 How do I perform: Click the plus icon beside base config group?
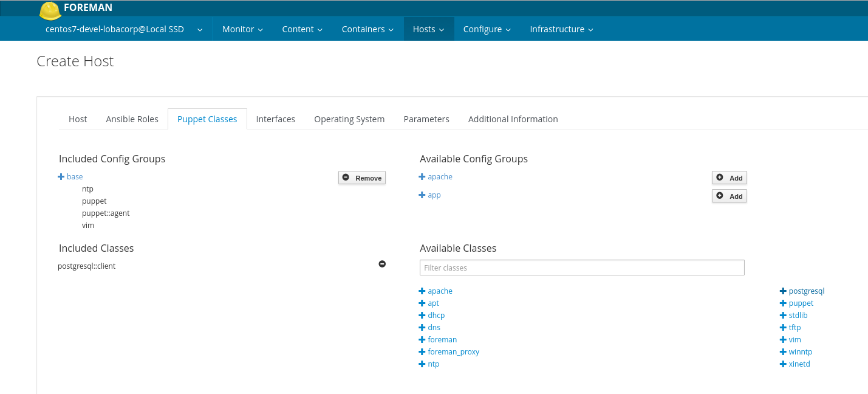[x=61, y=177]
